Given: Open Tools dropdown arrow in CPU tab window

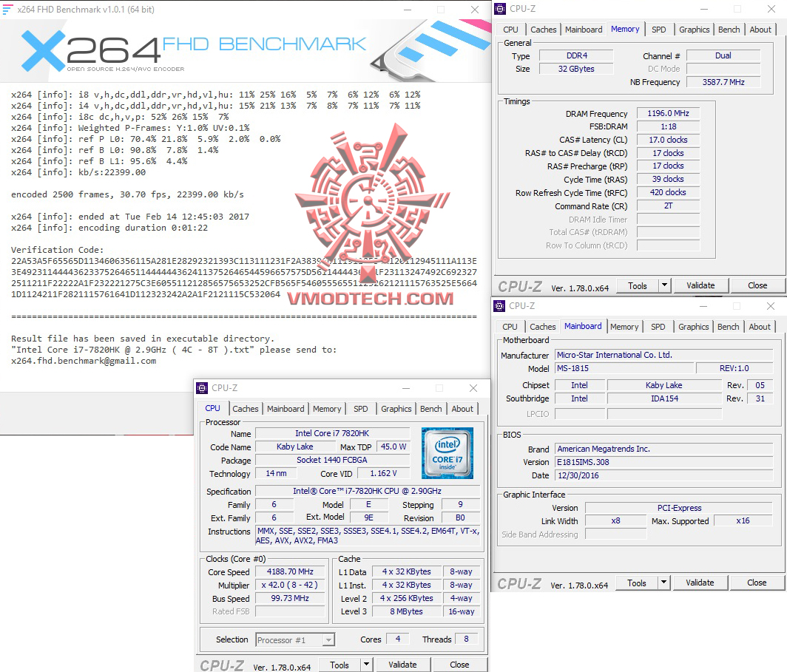Looking at the screenshot, I should pos(366,664).
